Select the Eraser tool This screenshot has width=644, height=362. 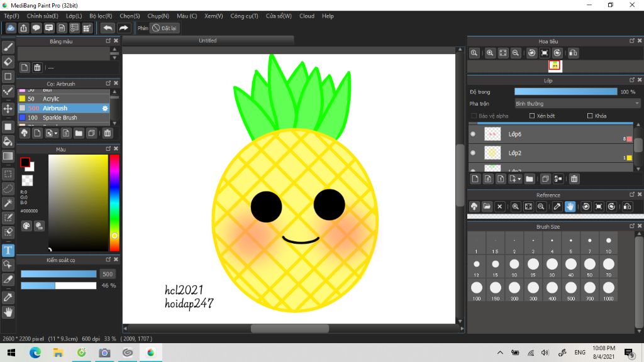(8, 62)
